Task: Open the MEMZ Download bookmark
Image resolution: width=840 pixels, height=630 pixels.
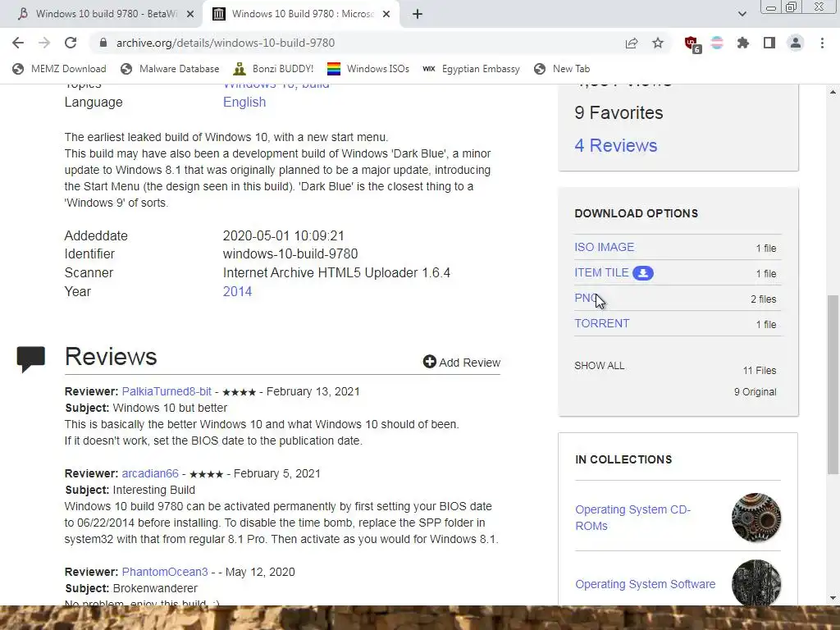Action: (x=59, y=69)
